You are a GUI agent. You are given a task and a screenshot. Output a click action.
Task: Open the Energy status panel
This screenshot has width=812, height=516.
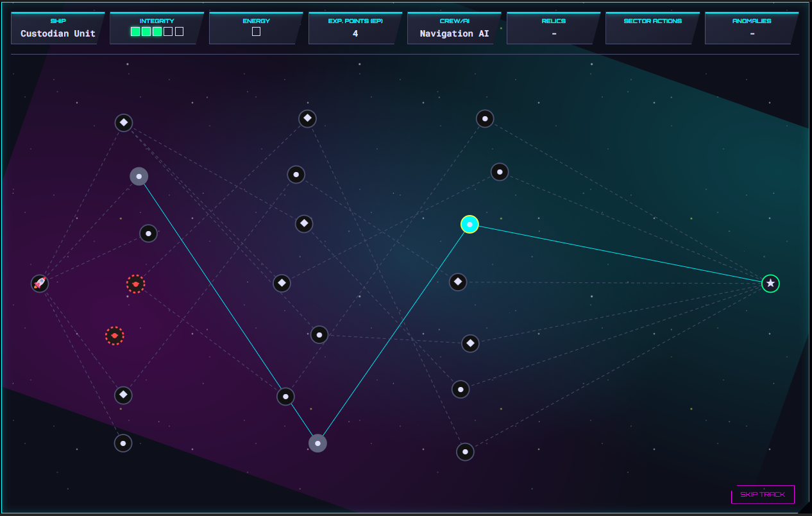[x=256, y=28]
